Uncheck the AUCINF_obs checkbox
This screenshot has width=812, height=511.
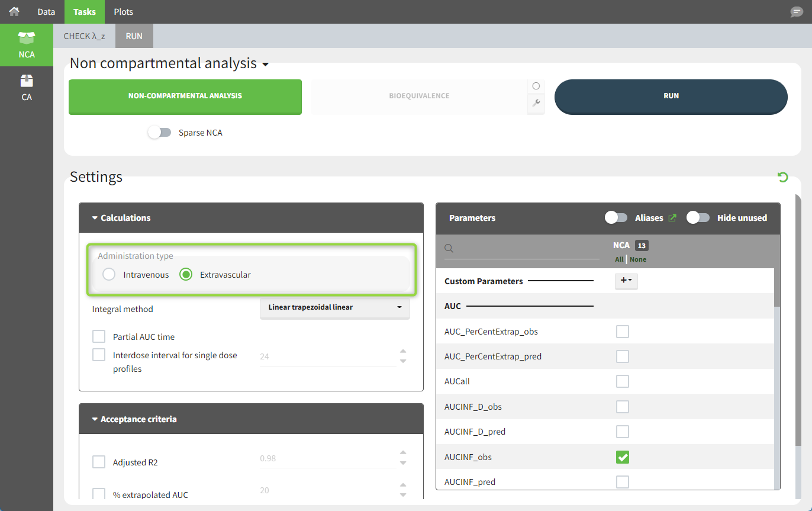(622, 457)
